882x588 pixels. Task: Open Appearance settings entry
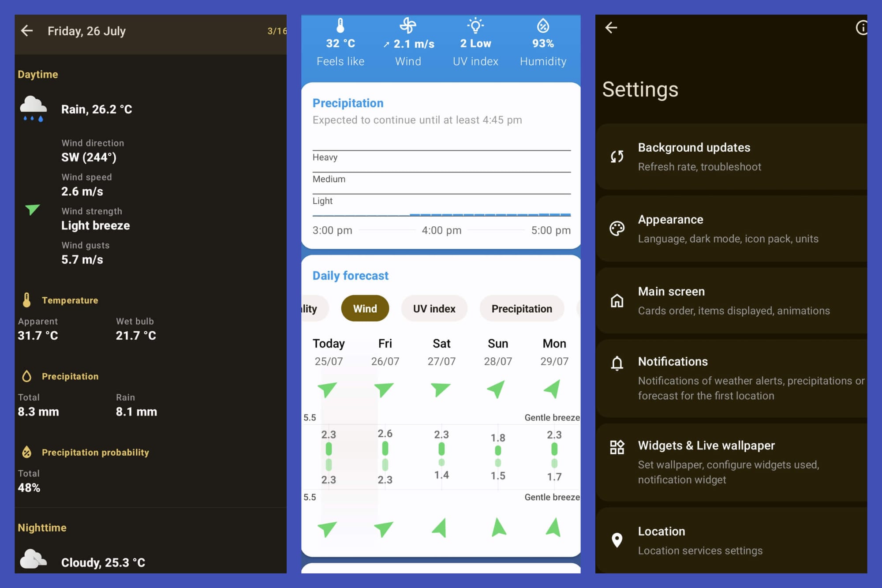728,228
